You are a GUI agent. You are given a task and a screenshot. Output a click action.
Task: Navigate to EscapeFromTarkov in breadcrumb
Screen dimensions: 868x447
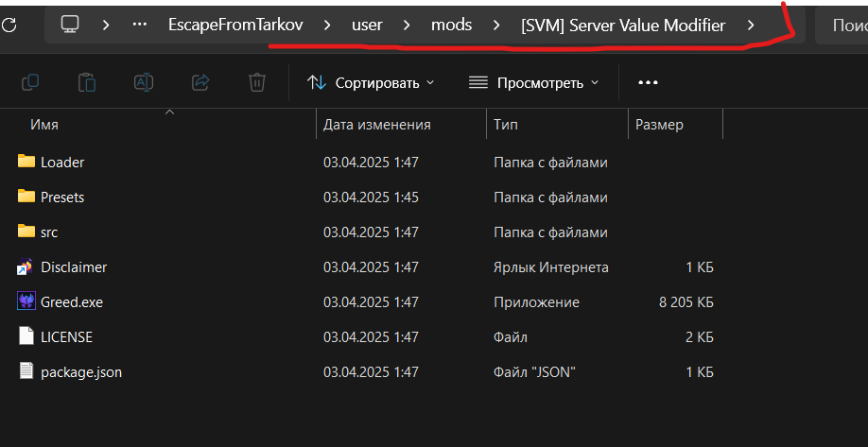click(235, 25)
